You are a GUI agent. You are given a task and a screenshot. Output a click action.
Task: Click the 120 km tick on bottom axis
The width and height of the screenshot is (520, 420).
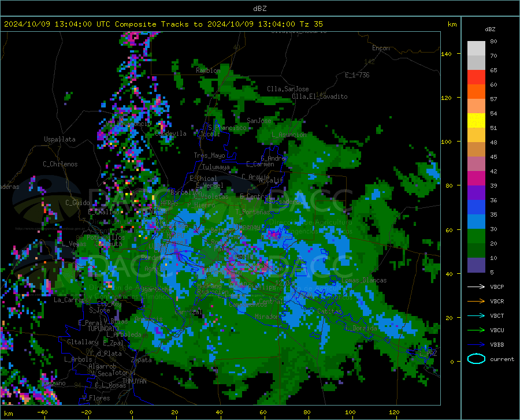point(394,412)
